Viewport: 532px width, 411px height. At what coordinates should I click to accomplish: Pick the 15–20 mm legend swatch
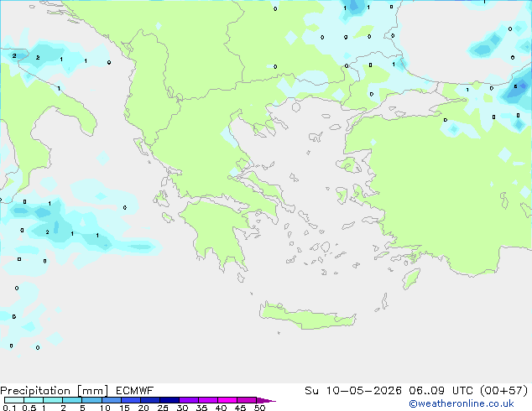click(130, 400)
